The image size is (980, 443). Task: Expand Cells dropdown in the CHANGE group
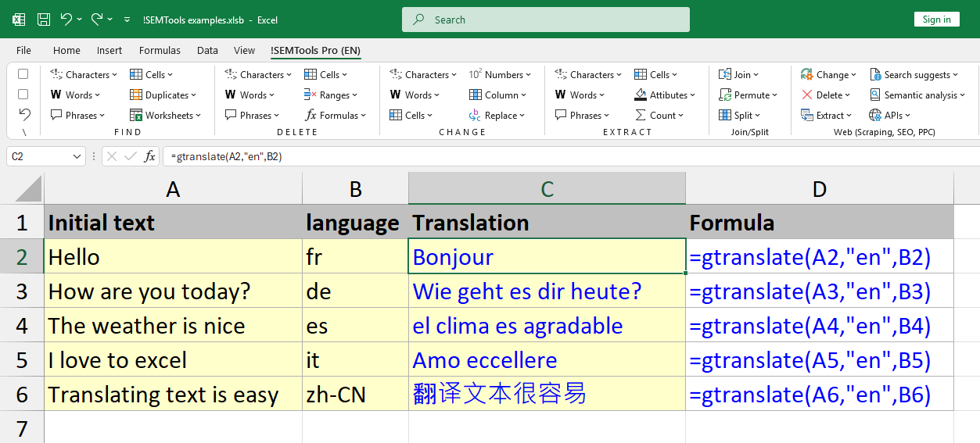coord(411,116)
